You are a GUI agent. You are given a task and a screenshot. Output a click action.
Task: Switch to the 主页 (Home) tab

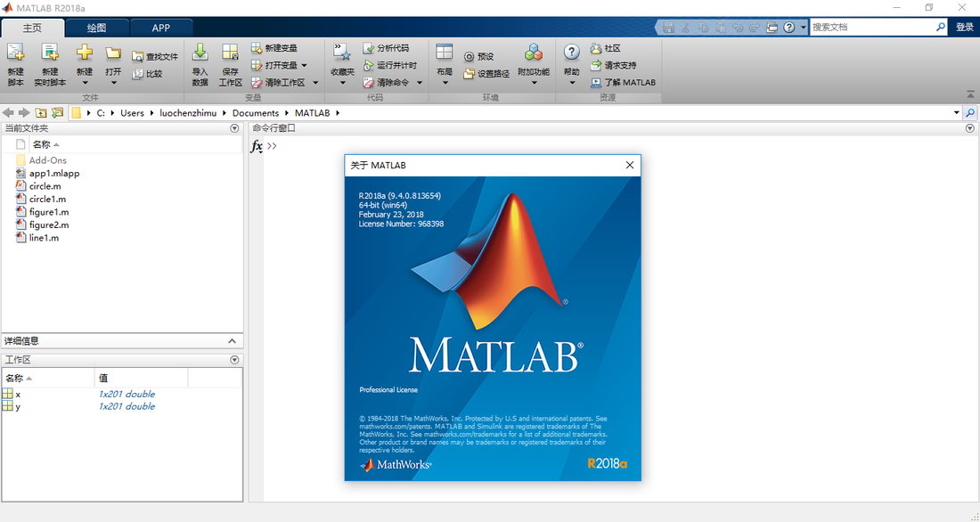tap(32, 29)
